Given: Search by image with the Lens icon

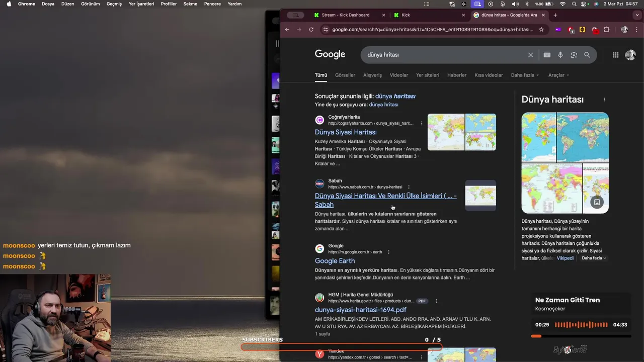Looking at the screenshot, I should point(574,55).
